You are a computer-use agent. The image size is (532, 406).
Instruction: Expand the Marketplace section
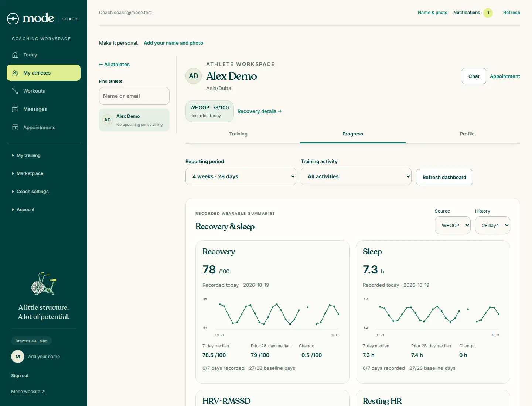[x=28, y=173]
